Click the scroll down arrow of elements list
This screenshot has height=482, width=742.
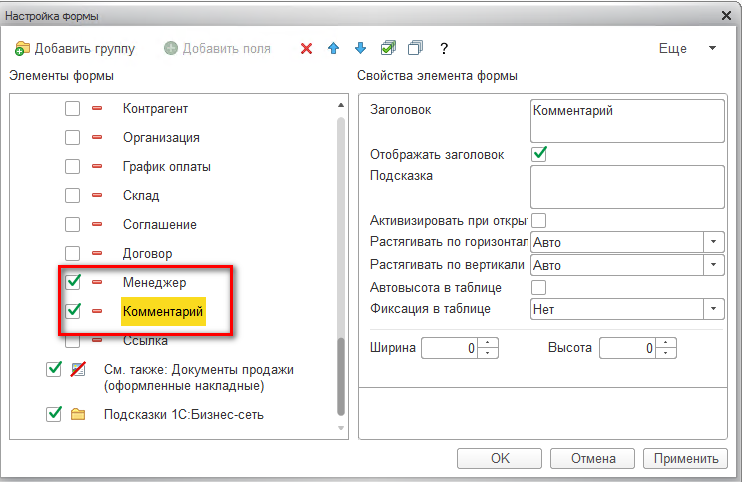click(340, 428)
